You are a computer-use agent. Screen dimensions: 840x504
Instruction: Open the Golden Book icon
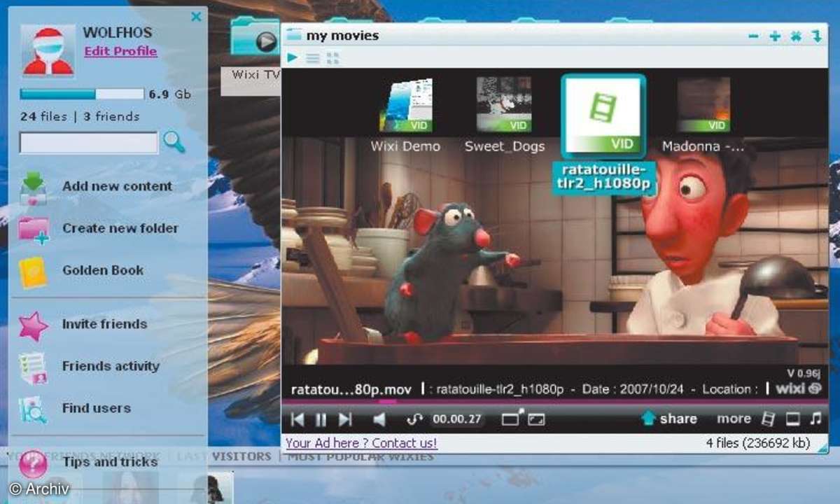pos(33,272)
